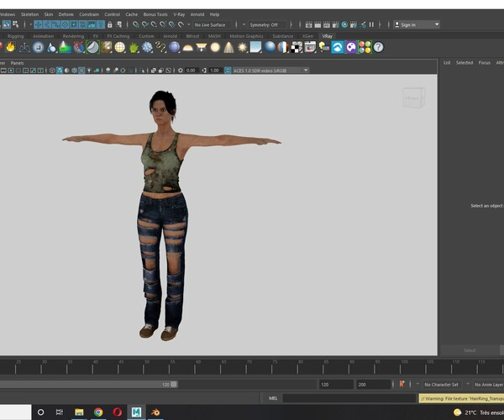Click the MEL command line input
The width and height of the screenshot is (504, 420).
pos(349,398)
